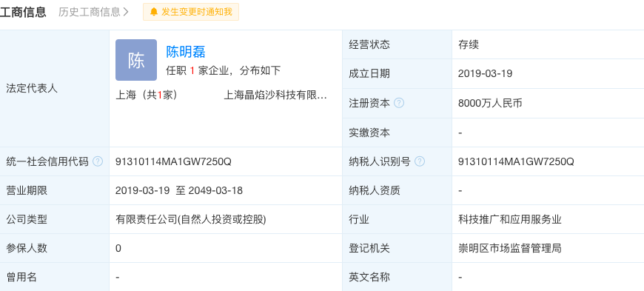
Task: Click establishment date 2019-03-19 value
Action: point(485,74)
